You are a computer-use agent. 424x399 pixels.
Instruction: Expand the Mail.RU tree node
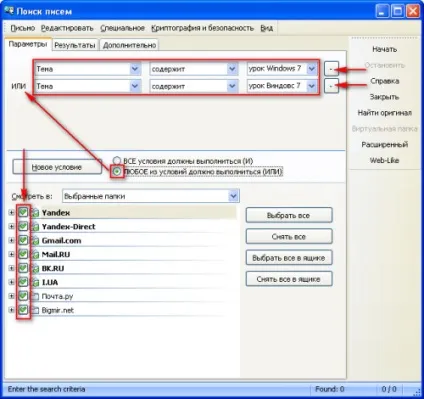(11, 255)
